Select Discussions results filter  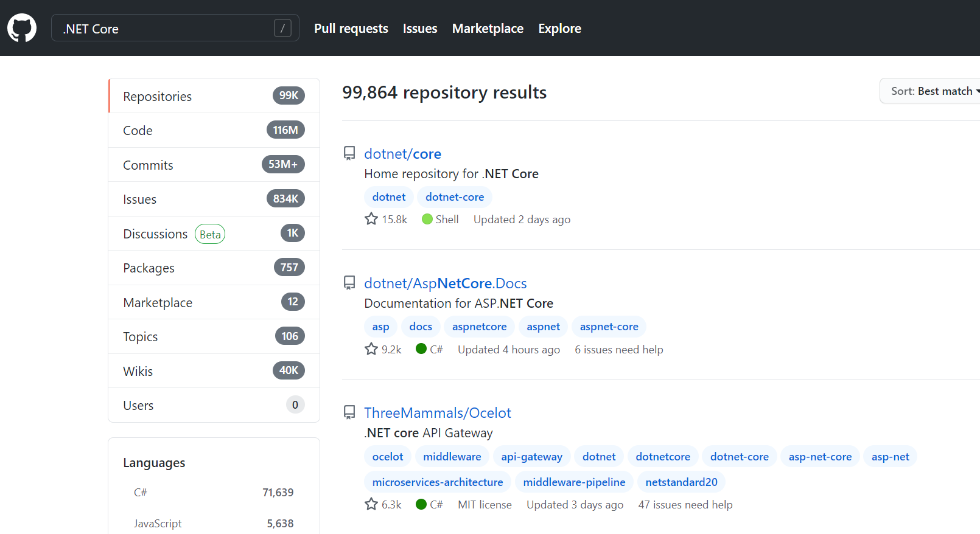coord(214,234)
